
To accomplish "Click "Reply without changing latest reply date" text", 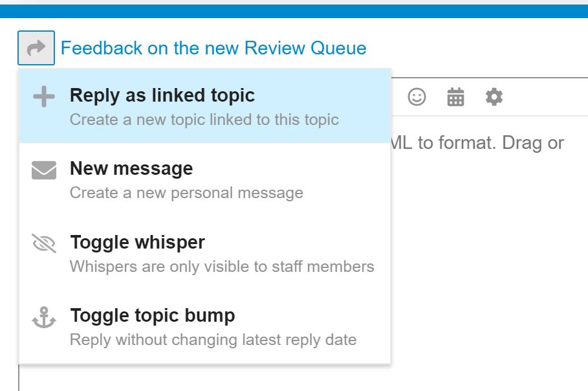I will click(213, 340).
